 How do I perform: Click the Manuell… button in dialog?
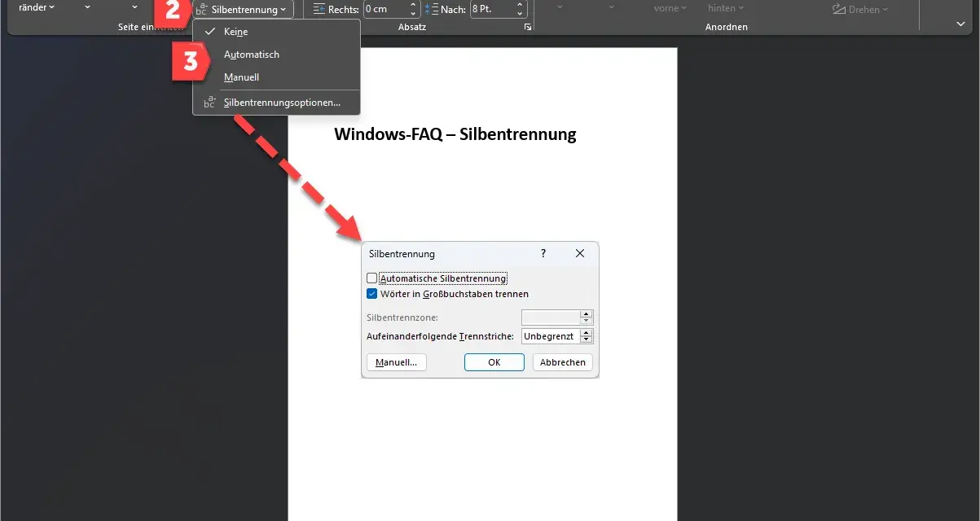397,362
